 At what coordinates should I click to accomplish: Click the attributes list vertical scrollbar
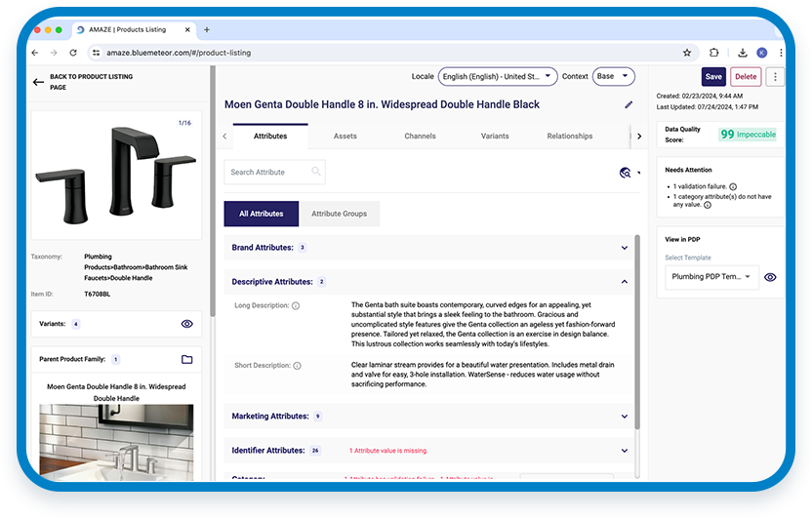tap(637, 332)
